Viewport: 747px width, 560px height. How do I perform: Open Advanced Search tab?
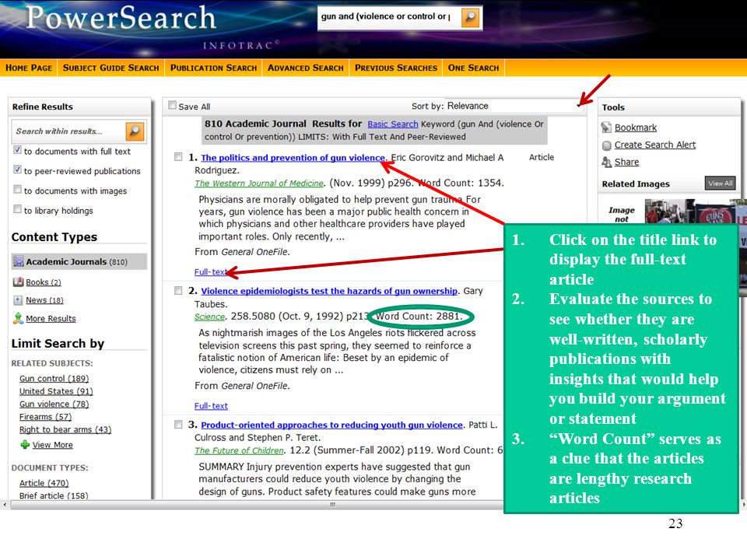[x=305, y=68]
